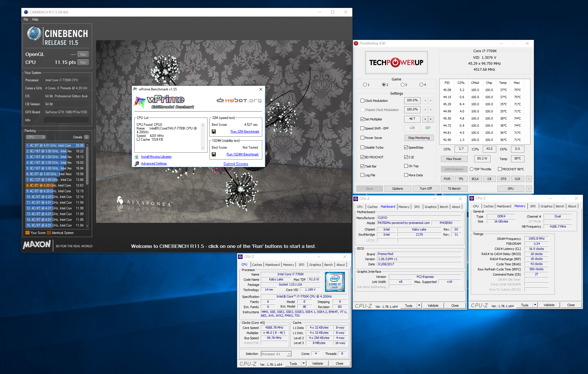
Task: Uncheck the SpeedStep option
Action: coord(406,147)
